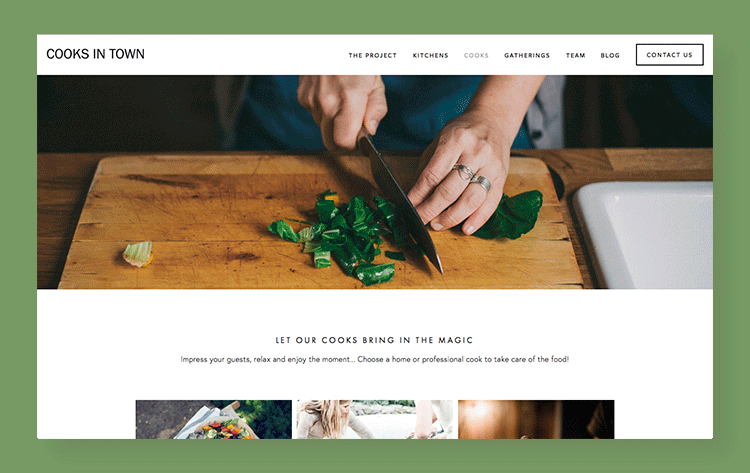750x473 pixels.
Task: Open the BLOG nav link
Action: (x=610, y=55)
